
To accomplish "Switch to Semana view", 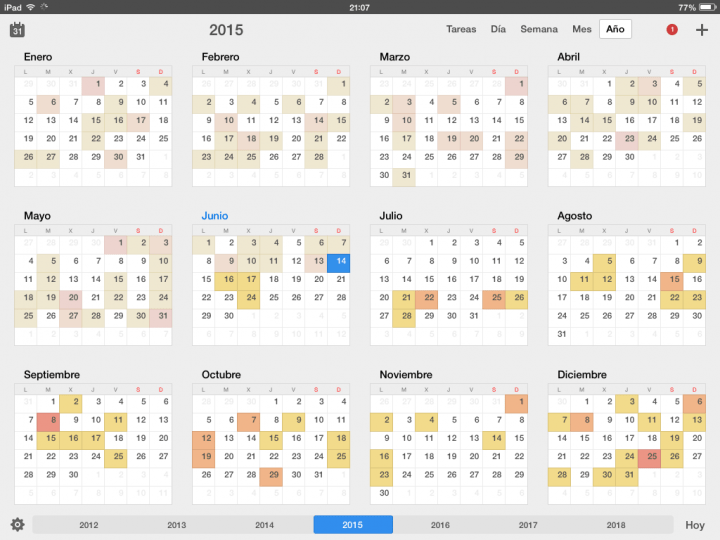I will (x=539, y=29).
